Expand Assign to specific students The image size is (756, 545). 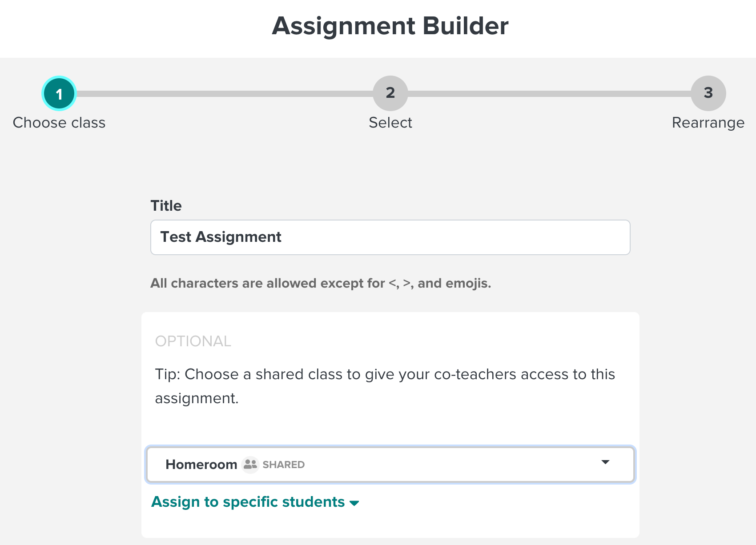(x=255, y=502)
